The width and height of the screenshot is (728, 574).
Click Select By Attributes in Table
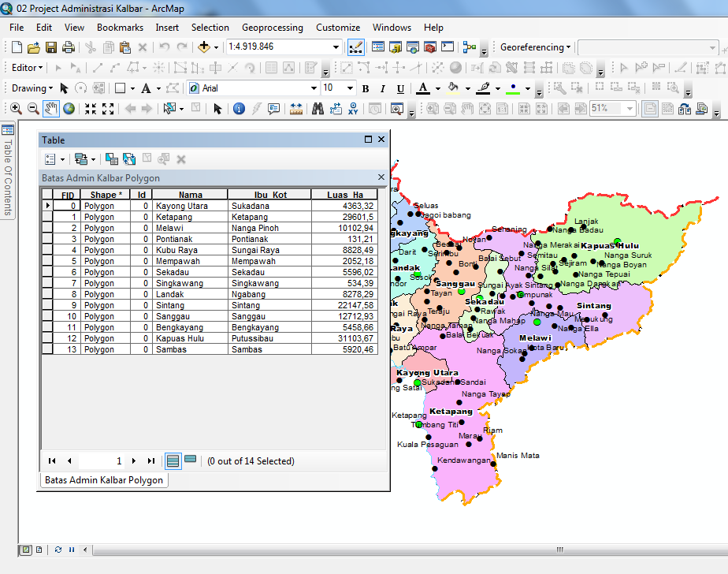tap(111, 159)
